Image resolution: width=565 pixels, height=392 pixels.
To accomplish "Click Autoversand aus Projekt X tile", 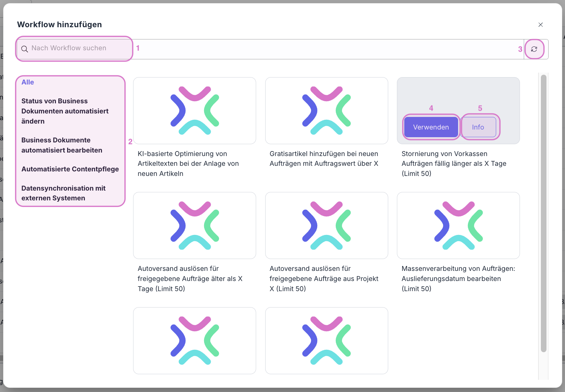I will [x=326, y=225].
